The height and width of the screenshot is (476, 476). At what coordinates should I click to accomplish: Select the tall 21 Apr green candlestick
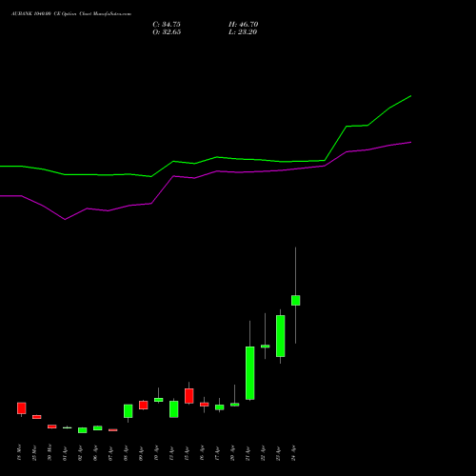coord(249,373)
